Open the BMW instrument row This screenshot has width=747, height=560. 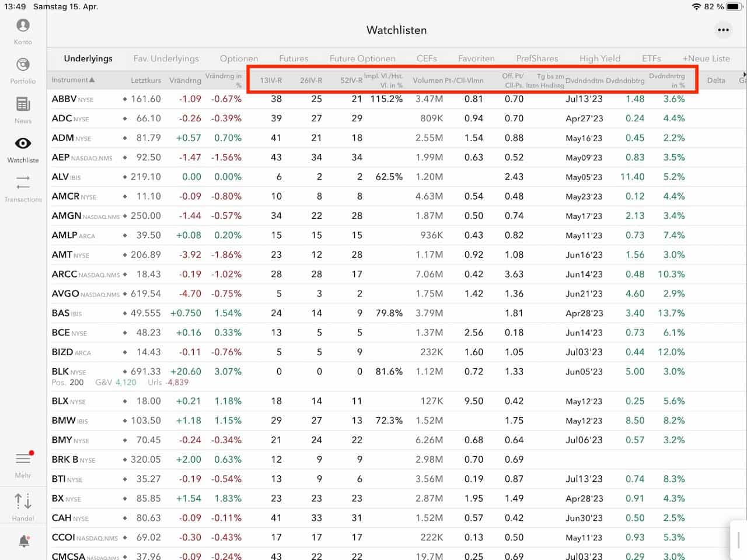[397, 421]
